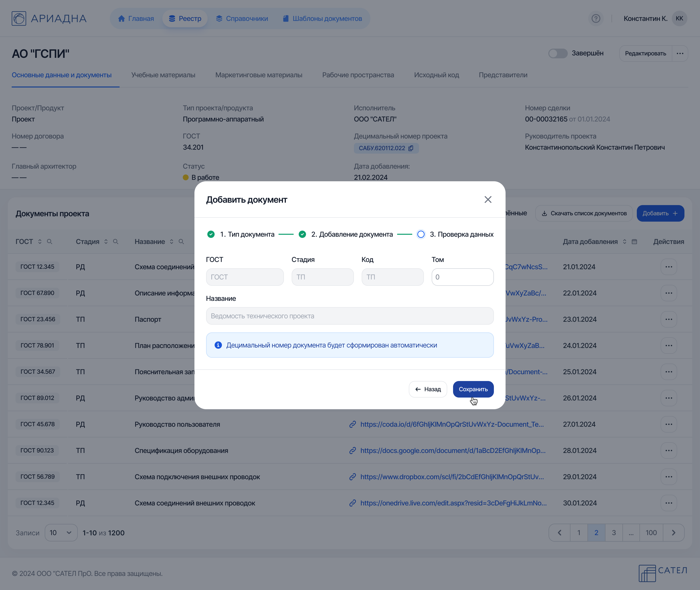Open actions menu for 22.01.2024 row

tap(669, 293)
